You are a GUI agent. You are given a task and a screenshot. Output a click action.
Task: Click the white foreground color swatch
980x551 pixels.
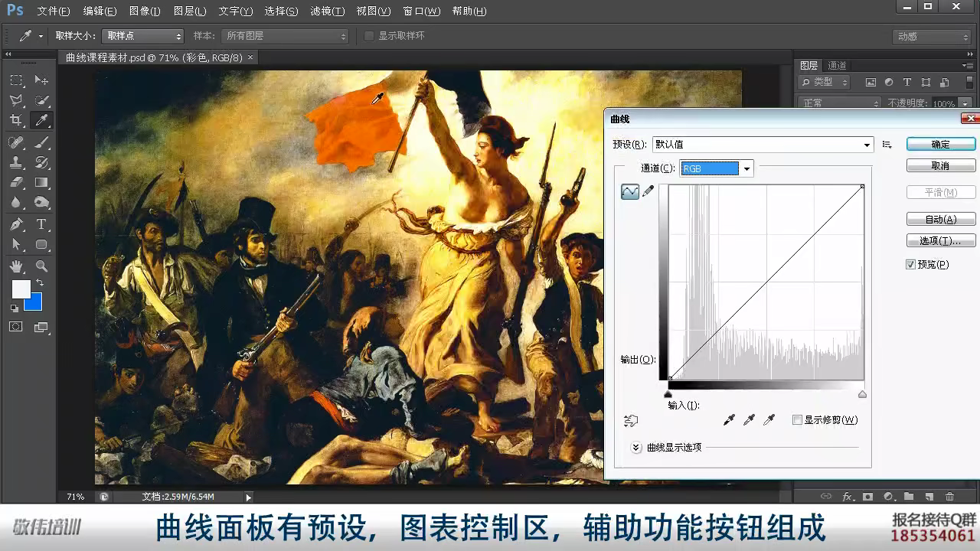pyautogui.click(x=19, y=288)
